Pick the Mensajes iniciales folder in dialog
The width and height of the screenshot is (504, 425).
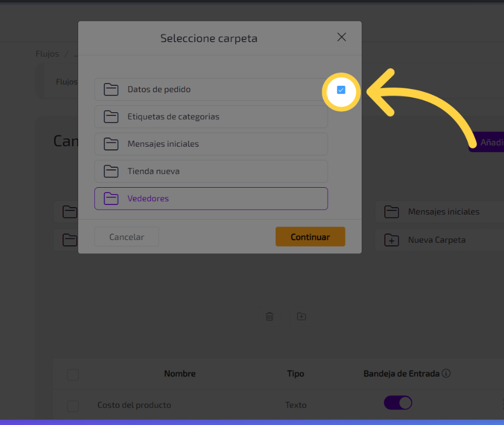[211, 144]
